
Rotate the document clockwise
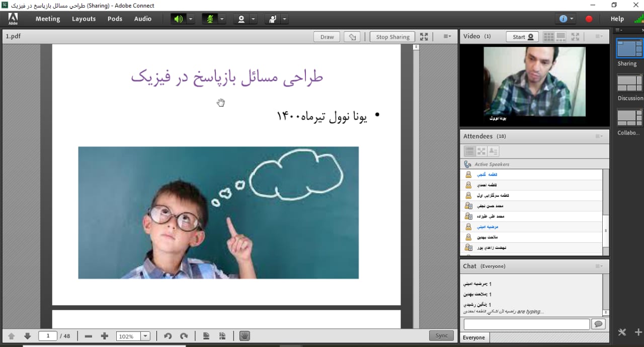pos(184,336)
